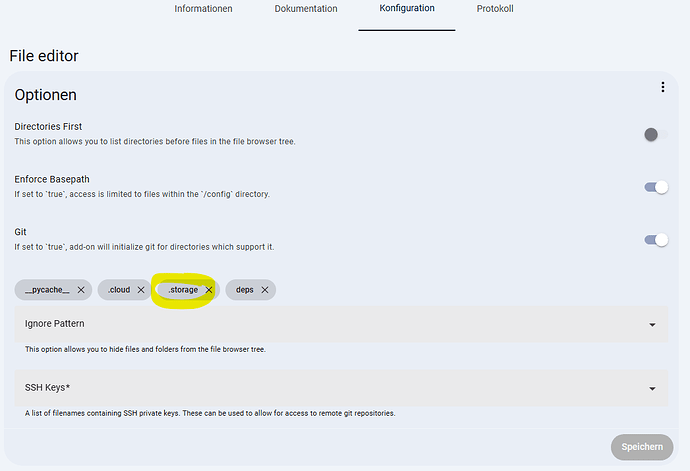Select the deps chip label
Image resolution: width=690 pixels, height=471 pixels.
click(245, 290)
